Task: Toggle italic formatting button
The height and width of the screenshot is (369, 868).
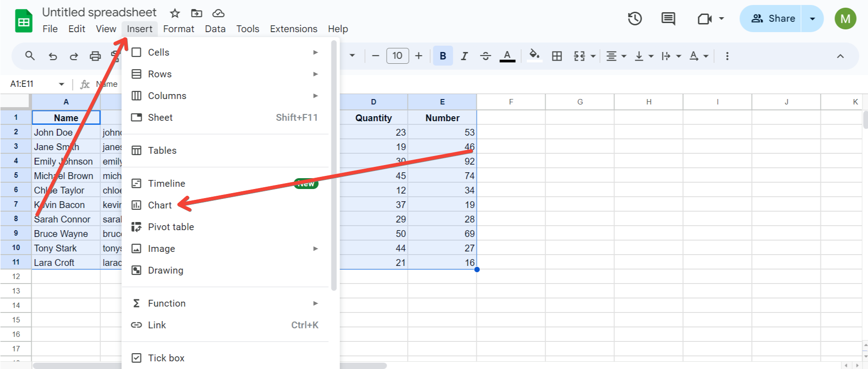Action: (464, 56)
